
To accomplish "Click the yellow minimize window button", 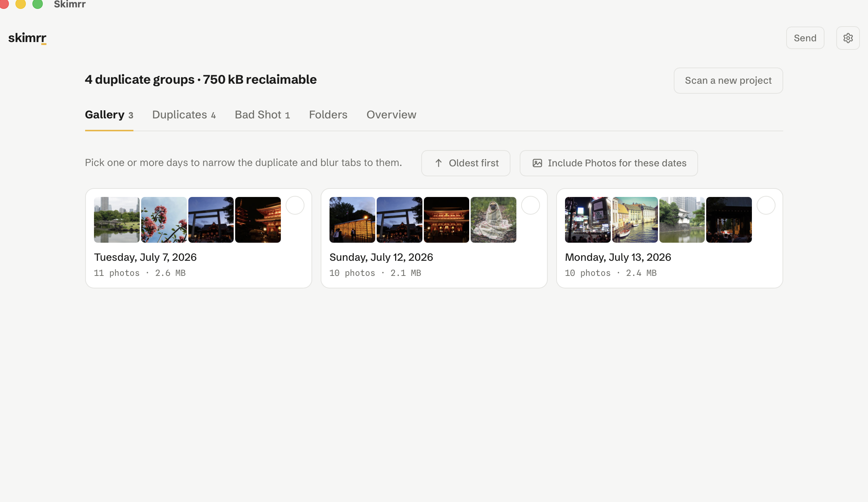I will pos(21,4).
